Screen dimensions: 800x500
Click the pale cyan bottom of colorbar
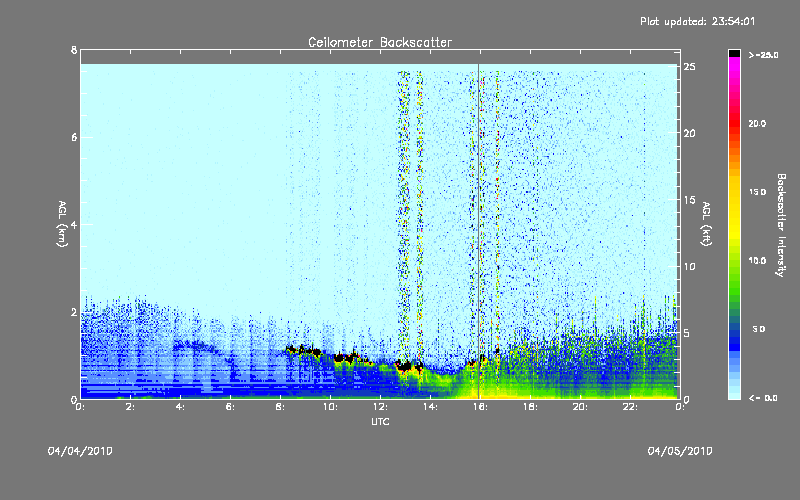click(x=734, y=393)
